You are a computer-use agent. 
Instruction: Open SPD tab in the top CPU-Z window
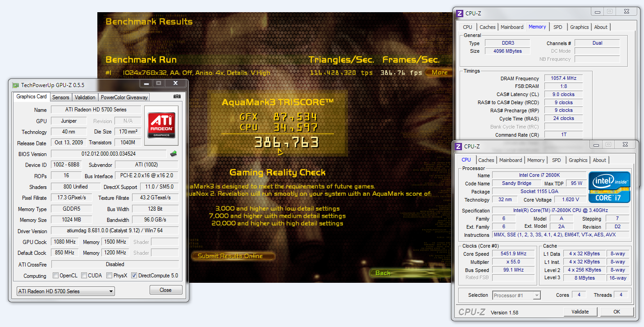click(557, 27)
